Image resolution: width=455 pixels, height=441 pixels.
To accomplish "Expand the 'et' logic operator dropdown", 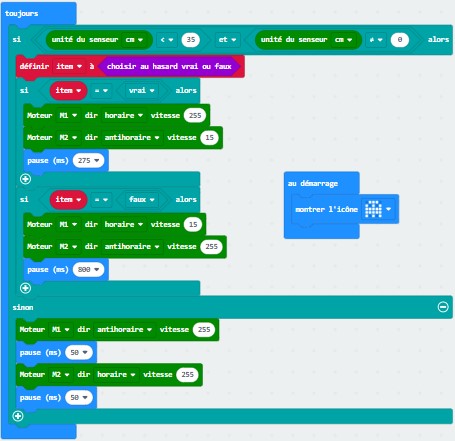I will click(227, 40).
